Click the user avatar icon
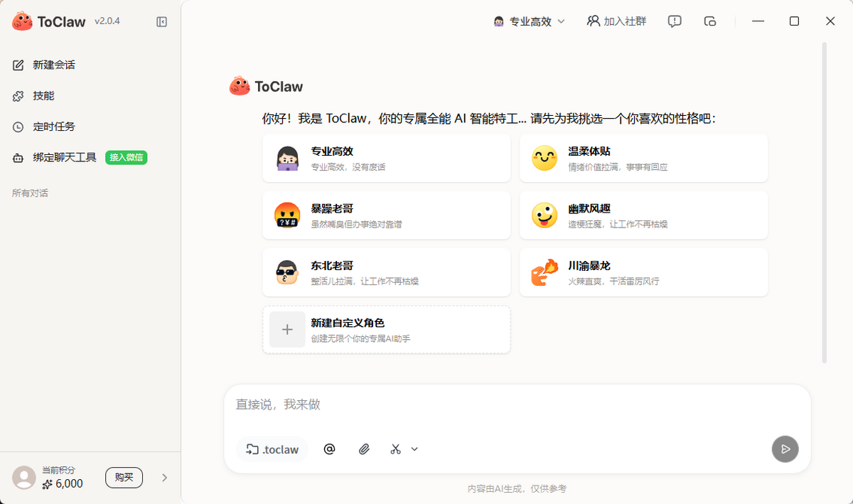The image size is (853, 504). coord(24,478)
